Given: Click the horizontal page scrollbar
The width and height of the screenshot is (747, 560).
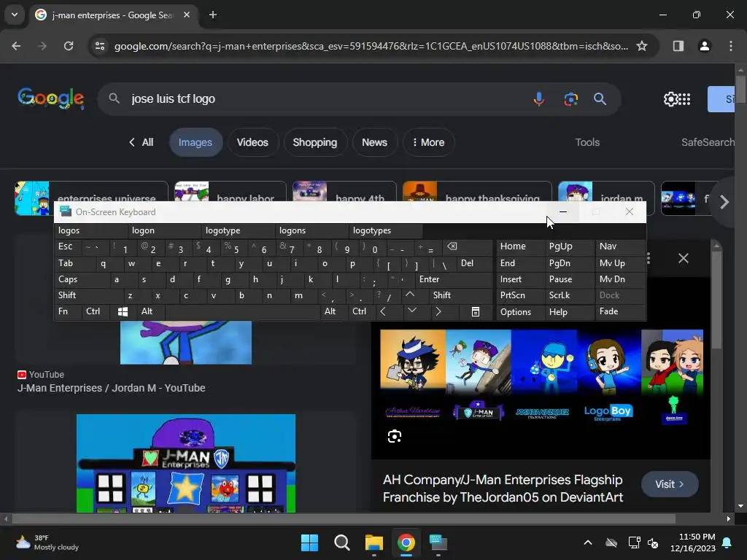Looking at the screenshot, I should [344, 518].
